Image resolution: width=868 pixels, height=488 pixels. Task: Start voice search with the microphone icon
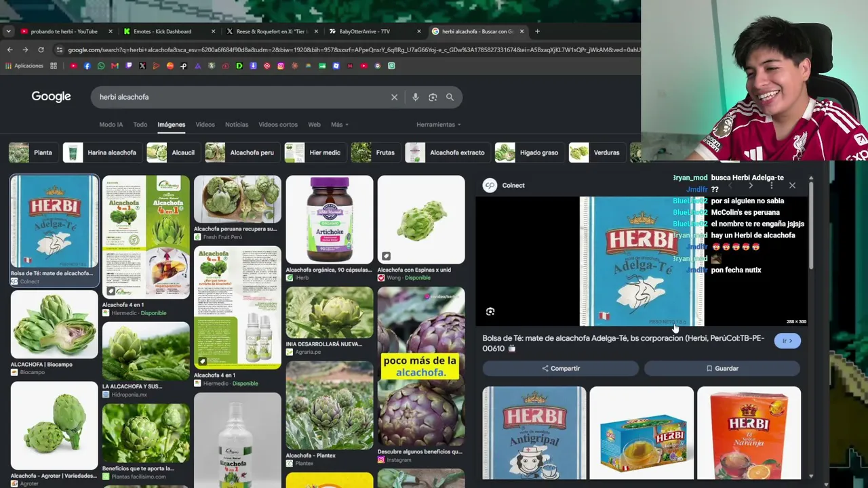coord(415,97)
